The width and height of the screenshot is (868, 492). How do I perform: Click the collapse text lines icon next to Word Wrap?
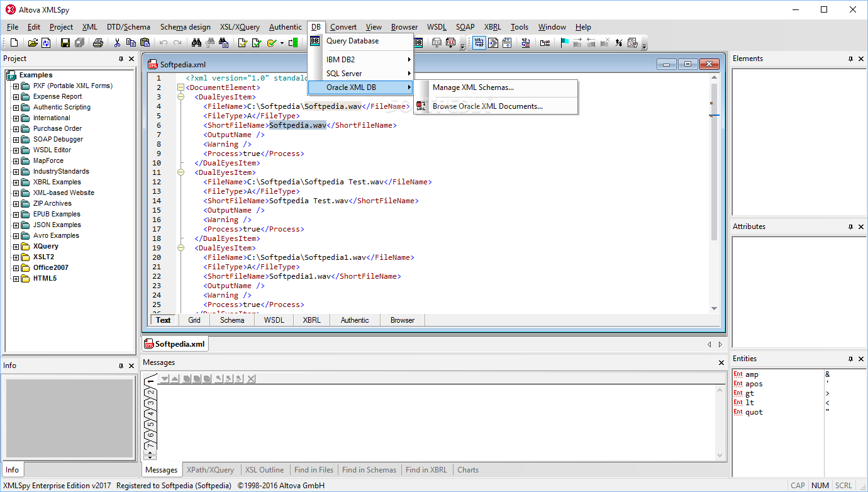pyautogui.click(x=507, y=43)
